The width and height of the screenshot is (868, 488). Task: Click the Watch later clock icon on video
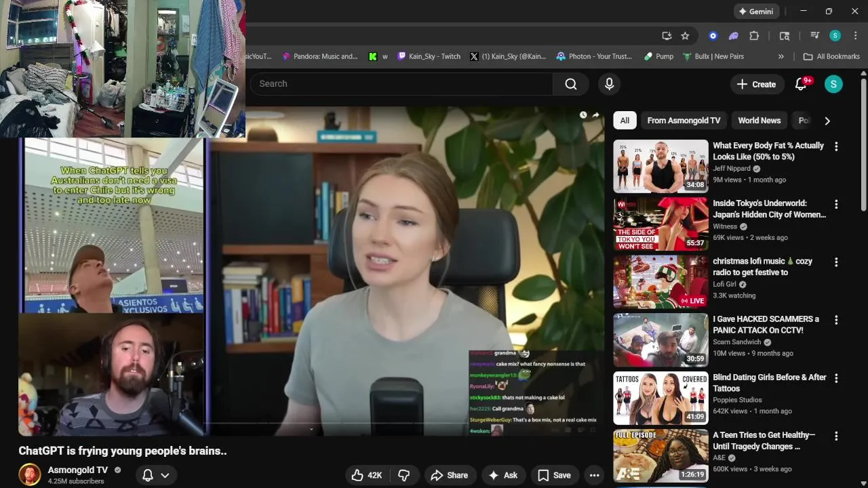583,115
